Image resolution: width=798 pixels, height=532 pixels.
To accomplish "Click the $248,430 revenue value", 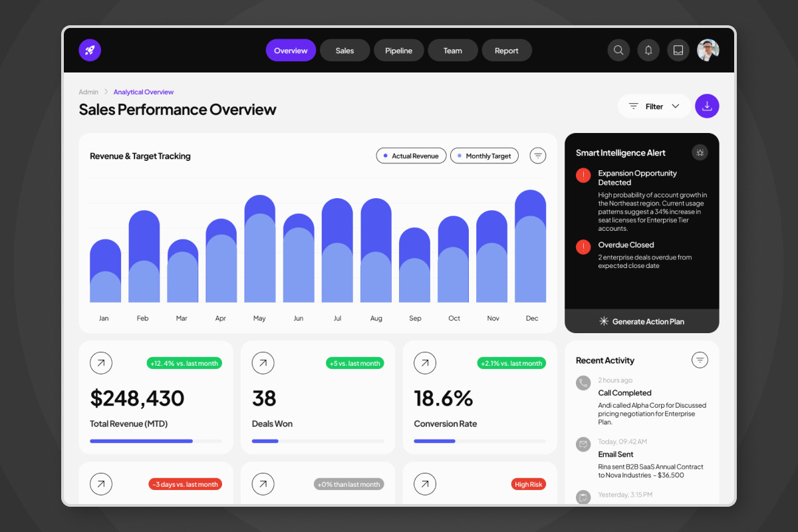I will pyautogui.click(x=137, y=398).
